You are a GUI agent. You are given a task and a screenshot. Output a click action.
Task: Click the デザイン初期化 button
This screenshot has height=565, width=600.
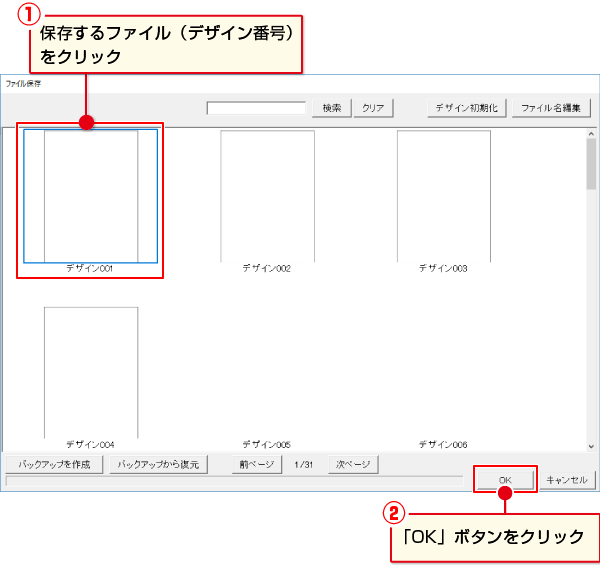pyautogui.click(x=466, y=108)
